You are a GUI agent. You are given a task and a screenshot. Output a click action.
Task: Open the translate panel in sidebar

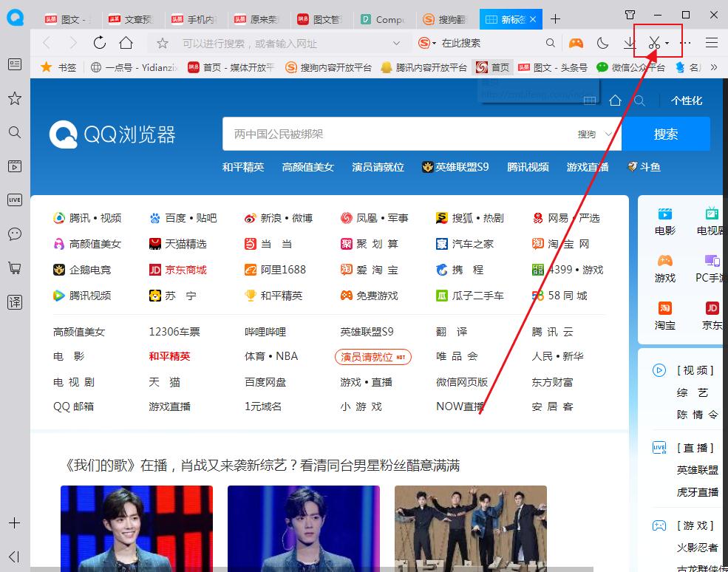[x=14, y=302]
